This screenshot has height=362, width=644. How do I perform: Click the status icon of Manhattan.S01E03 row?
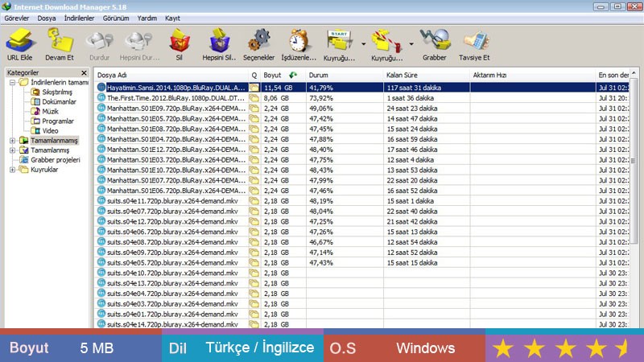(101, 159)
